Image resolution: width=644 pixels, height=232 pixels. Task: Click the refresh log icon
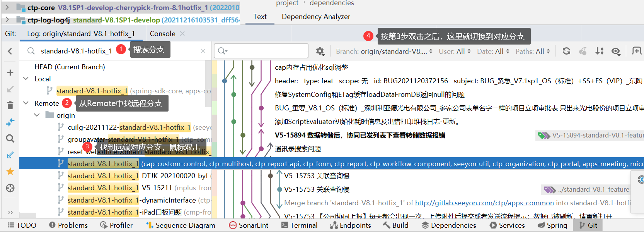tap(566, 51)
